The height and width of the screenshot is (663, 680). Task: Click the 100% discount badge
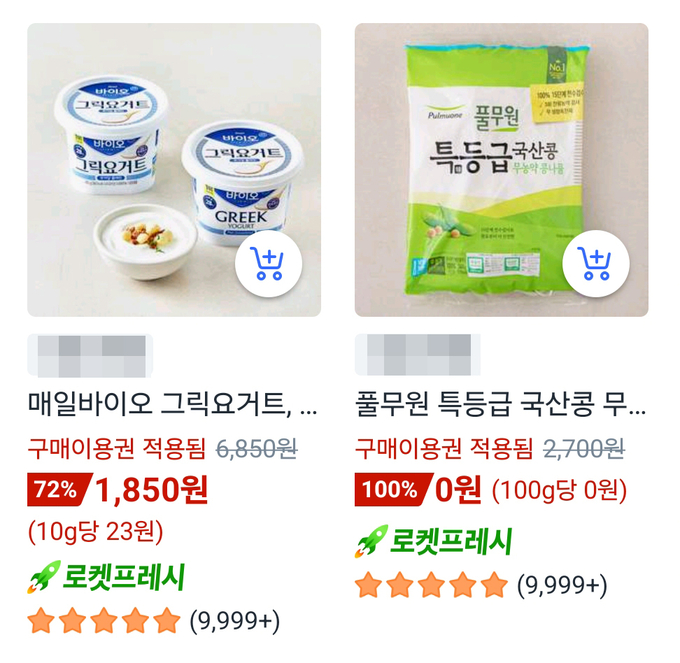(393, 490)
